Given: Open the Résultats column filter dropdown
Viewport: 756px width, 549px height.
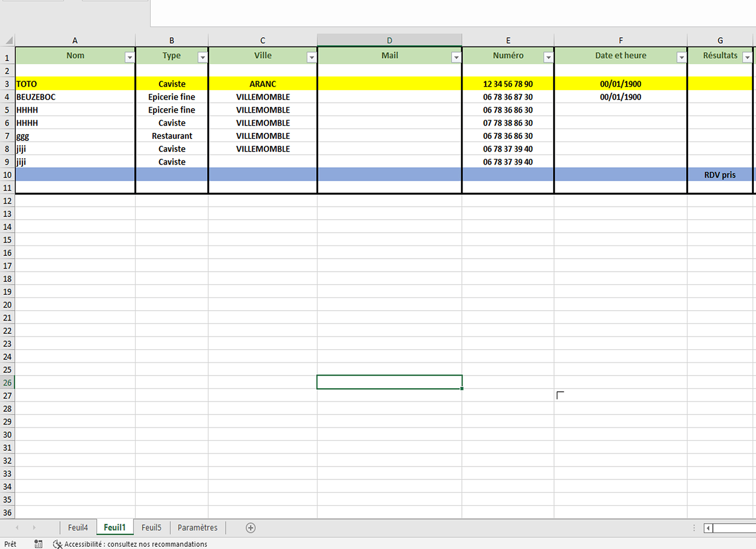Looking at the screenshot, I should (x=747, y=57).
